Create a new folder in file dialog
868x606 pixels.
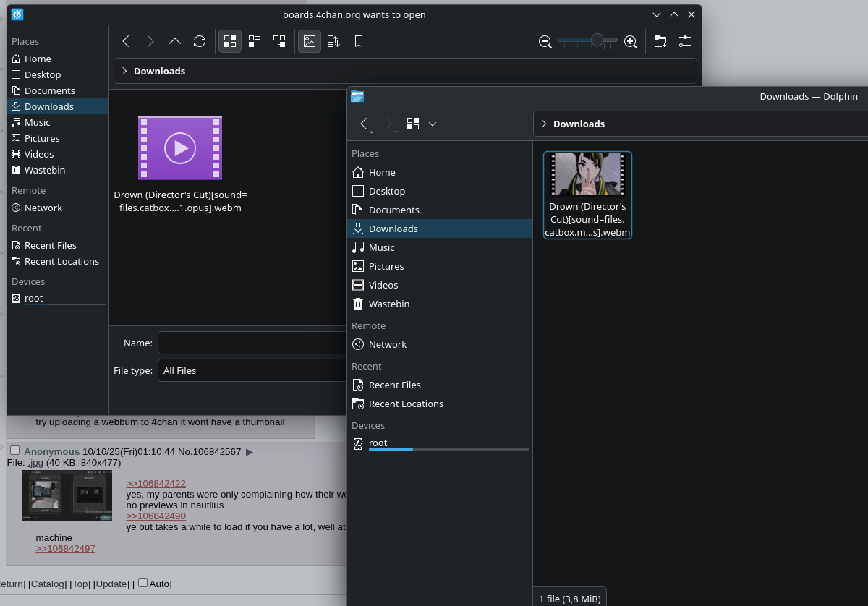click(660, 42)
